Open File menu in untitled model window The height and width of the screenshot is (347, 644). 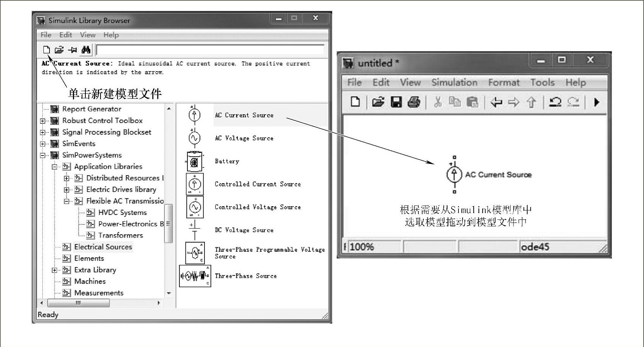[355, 82]
